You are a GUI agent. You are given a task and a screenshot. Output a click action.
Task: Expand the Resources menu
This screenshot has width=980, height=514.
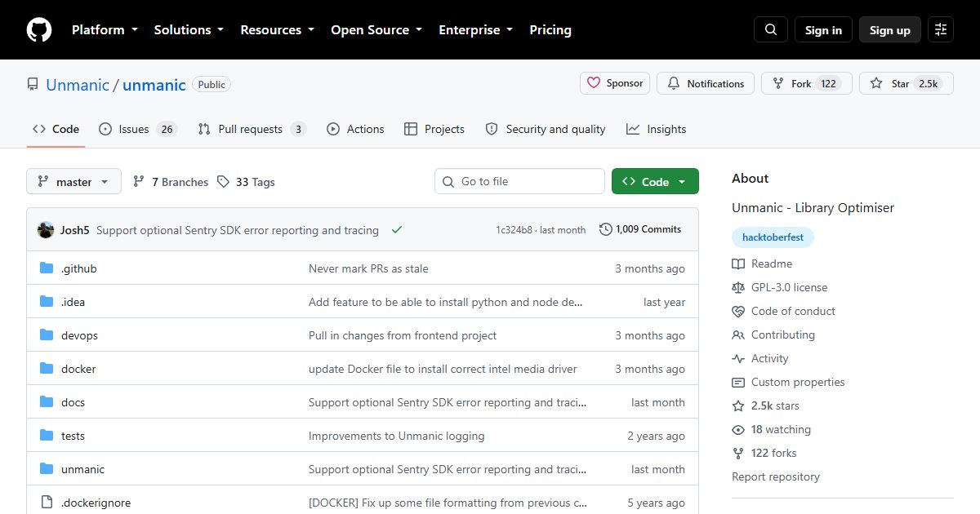pyautogui.click(x=277, y=30)
